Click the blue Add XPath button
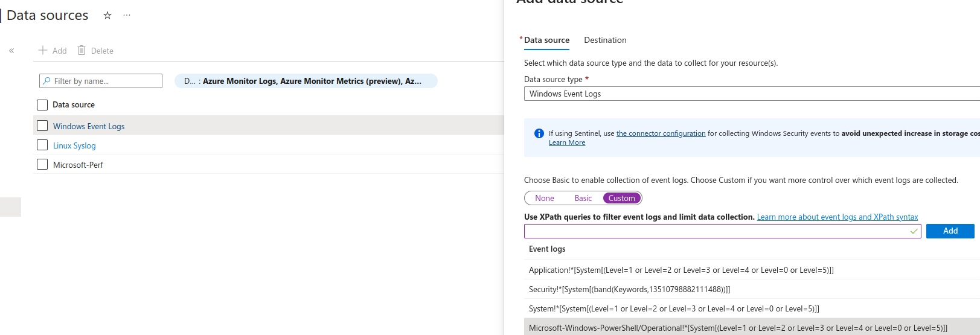This screenshot has width=980, height=335. click(950, 231)
